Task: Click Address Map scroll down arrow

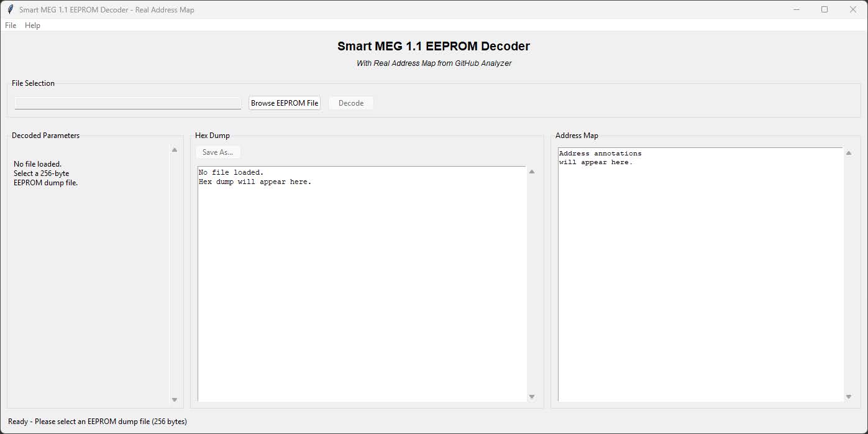Action: click(x=849, y=397)
